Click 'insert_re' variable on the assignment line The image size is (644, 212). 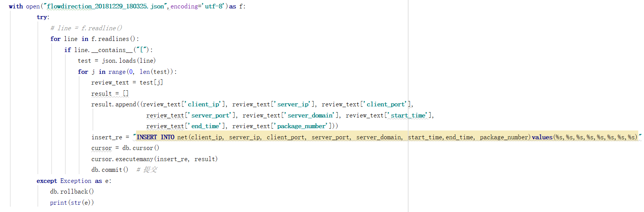tap(107, 137)
